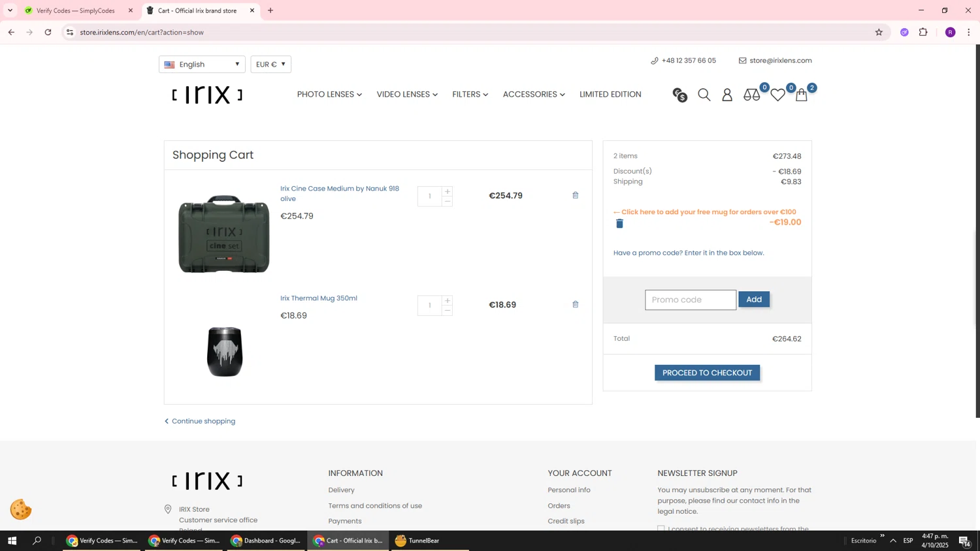This screenshot has width=980, height=551.
Task: Decrease quantity of Irix Cine Case
Action: (x=448, y=201)
